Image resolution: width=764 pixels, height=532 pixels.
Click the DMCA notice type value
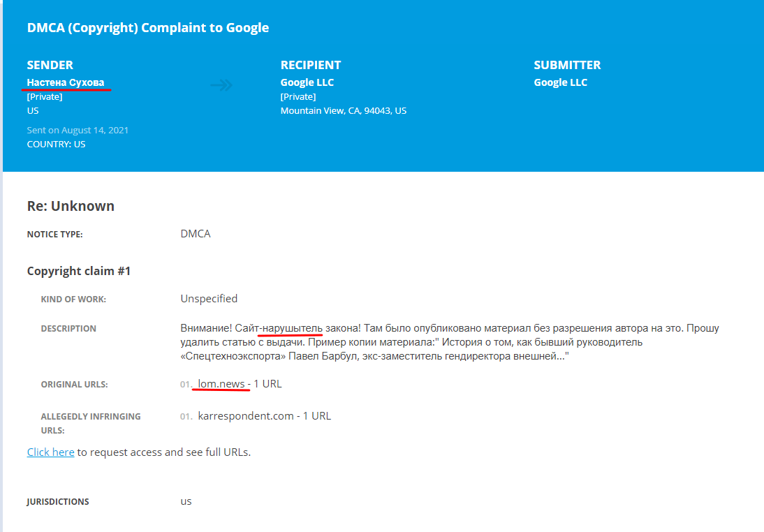tap(196, 234)
